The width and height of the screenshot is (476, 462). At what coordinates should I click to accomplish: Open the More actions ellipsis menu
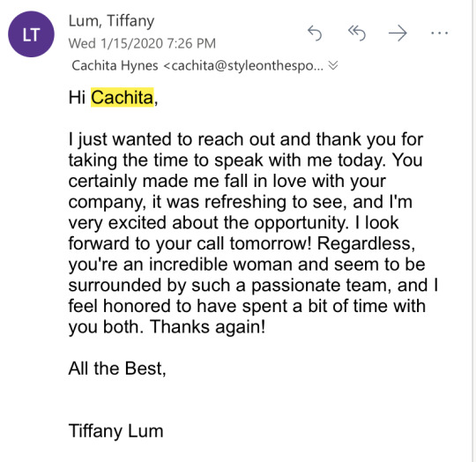tap(439, 33)
